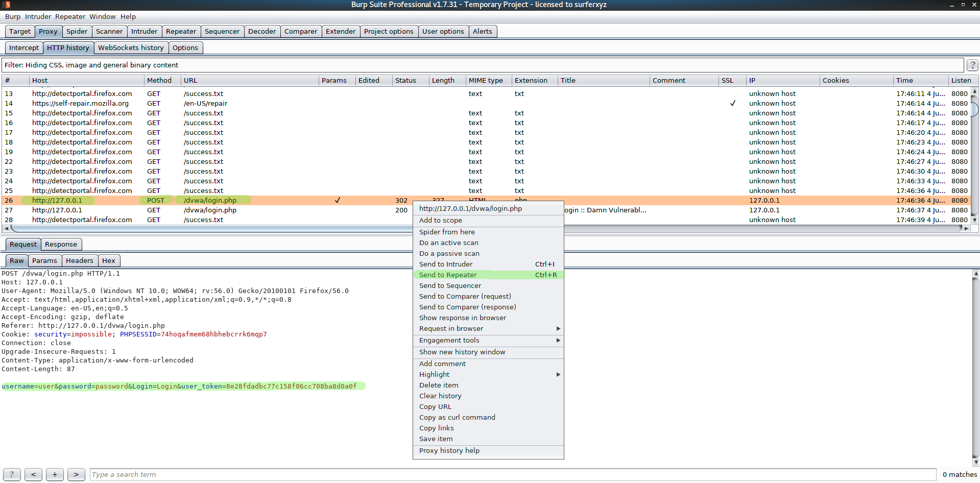Choose Show new history window

[x=488, y=352]
